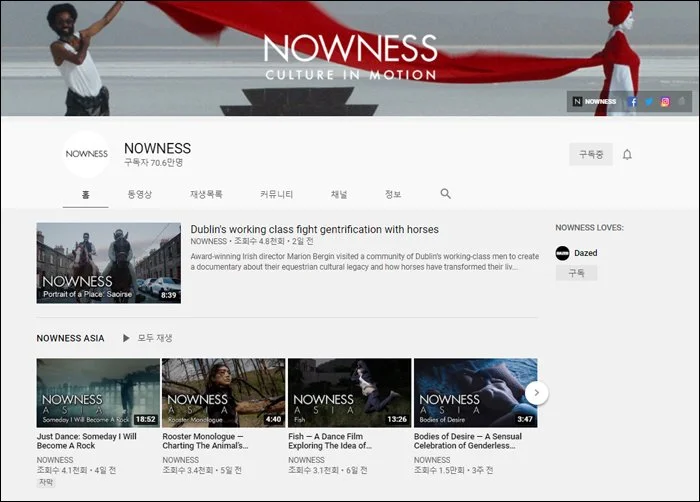Click the Dazed channel avatar icon
700x502 pixels.
pyautogui.click(x=562, y=253)
